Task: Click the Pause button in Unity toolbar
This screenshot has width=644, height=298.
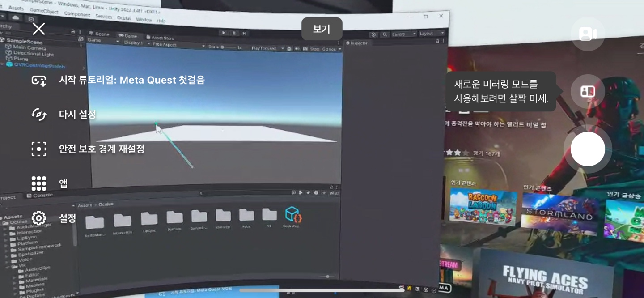Action: 234,33
